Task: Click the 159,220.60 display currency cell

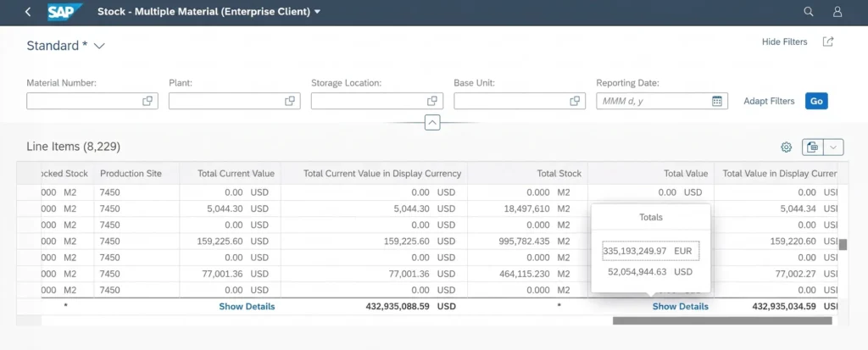Action: [776, 242]
